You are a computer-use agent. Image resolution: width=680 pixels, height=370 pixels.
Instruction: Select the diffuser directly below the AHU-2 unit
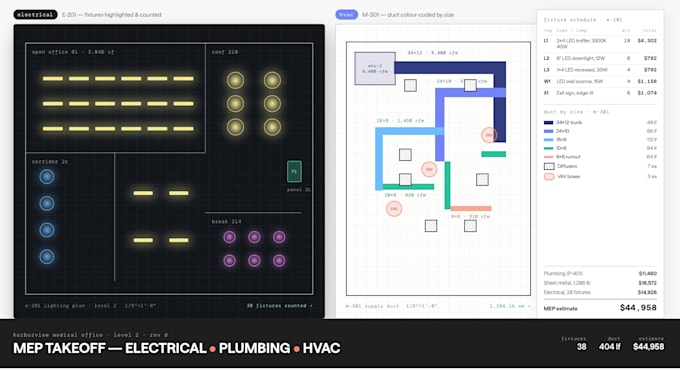pos(410,85)
